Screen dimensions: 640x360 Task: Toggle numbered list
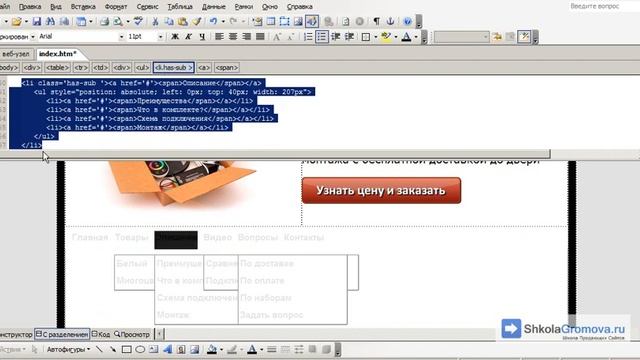308,37
